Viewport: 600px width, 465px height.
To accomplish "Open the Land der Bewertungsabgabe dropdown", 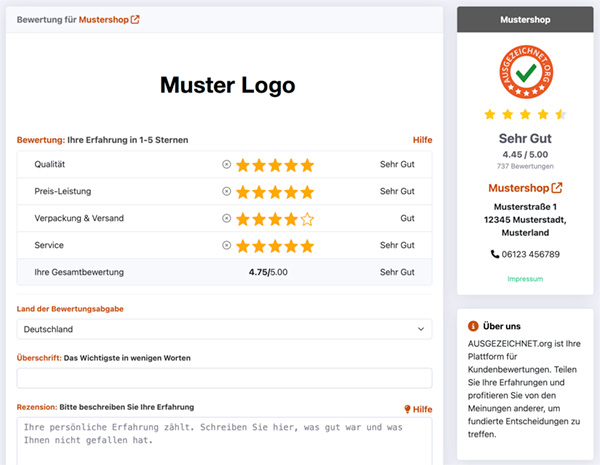I will [x=224, y=329].
